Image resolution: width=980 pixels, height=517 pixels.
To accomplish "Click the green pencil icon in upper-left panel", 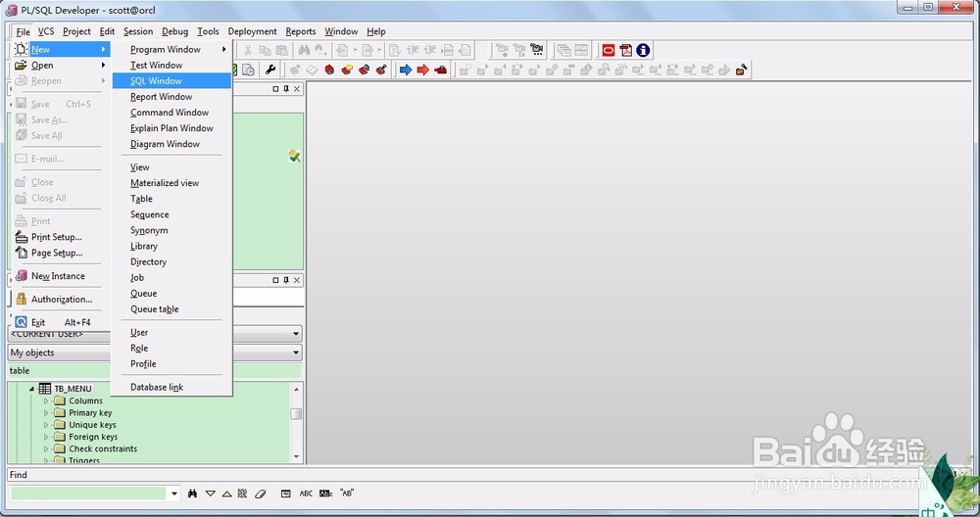I will coord(294,156).
